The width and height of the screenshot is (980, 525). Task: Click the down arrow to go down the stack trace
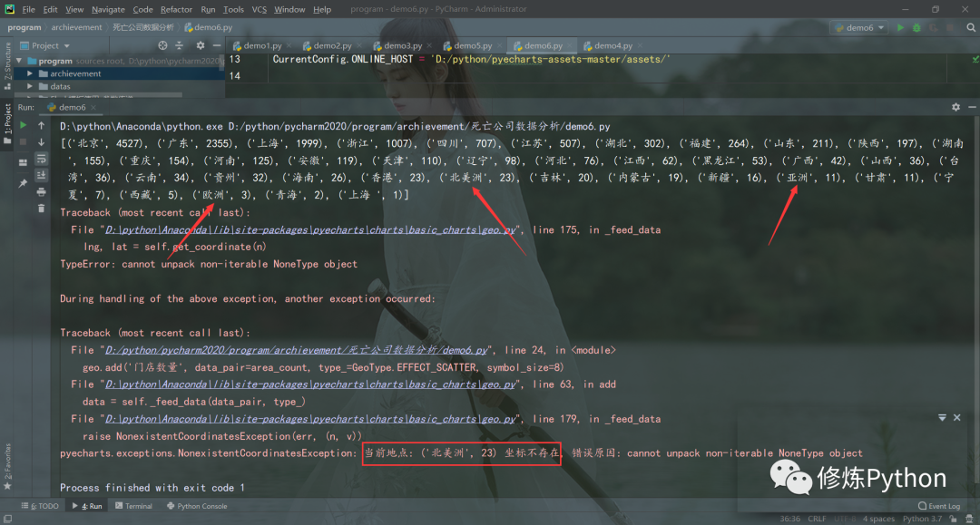point(41,142)
